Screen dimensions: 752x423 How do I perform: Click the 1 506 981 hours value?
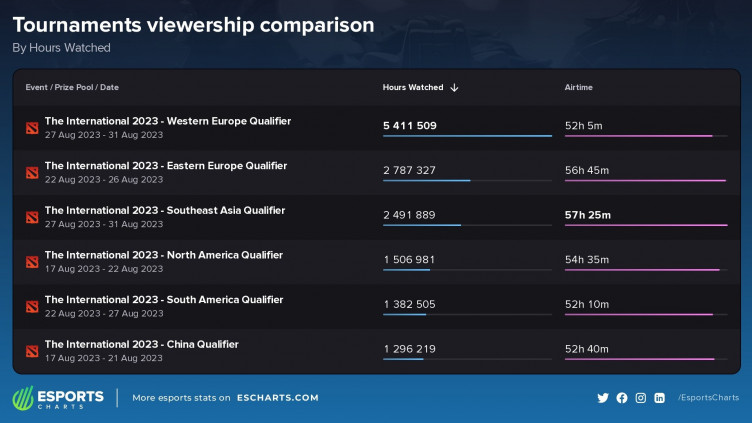(409, 260)
